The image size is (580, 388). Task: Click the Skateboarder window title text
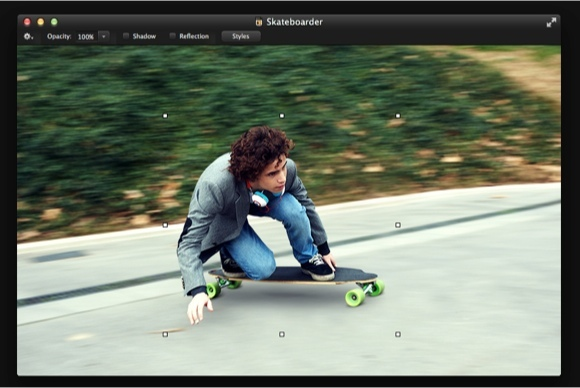[294, 22]
